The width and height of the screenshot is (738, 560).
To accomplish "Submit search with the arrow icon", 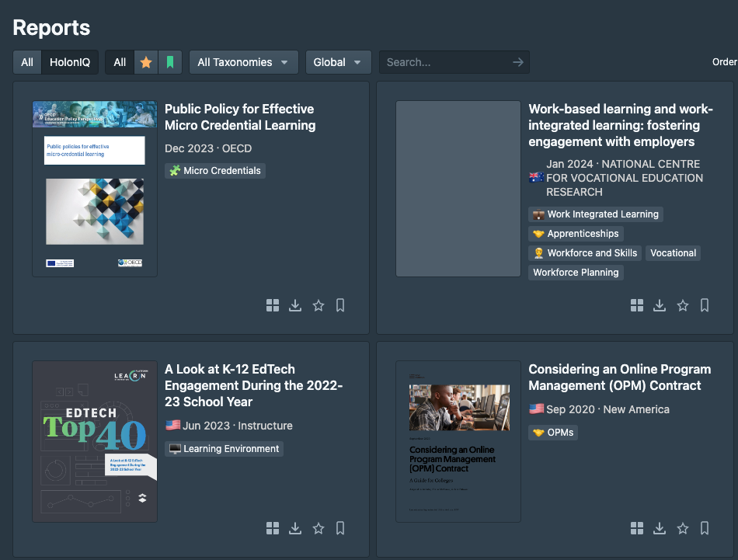I will click(x=517, y=62).
